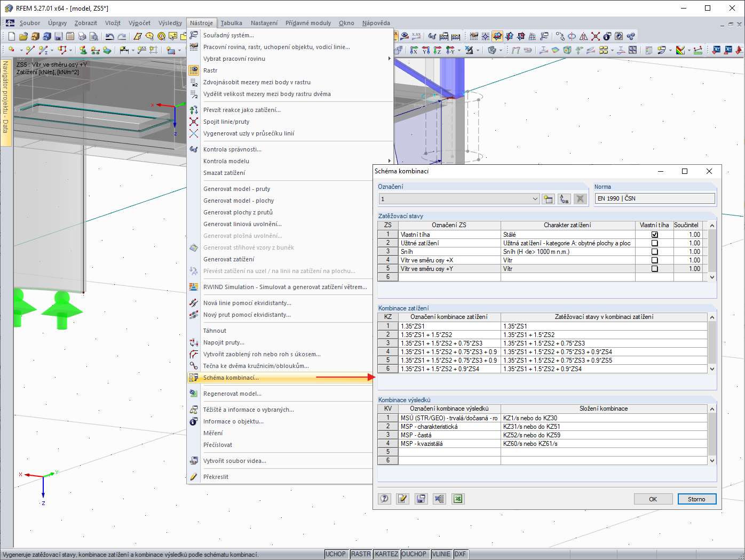Tick self-weight checkbox for Užitné zatížení
The height and width of the screenshot is (560, 745).
point(654,243)
